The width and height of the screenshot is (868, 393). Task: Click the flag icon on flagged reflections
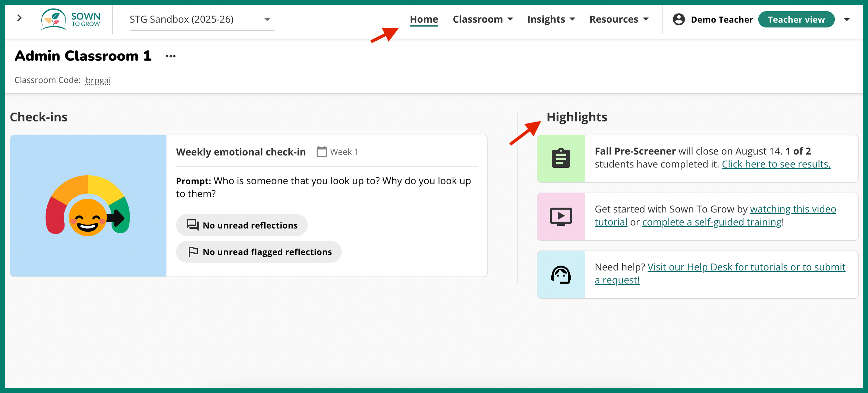click(193, 252)
